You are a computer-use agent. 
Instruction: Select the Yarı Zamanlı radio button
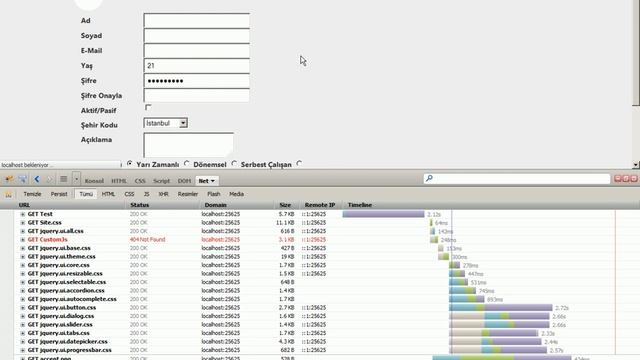pos(129,164)
